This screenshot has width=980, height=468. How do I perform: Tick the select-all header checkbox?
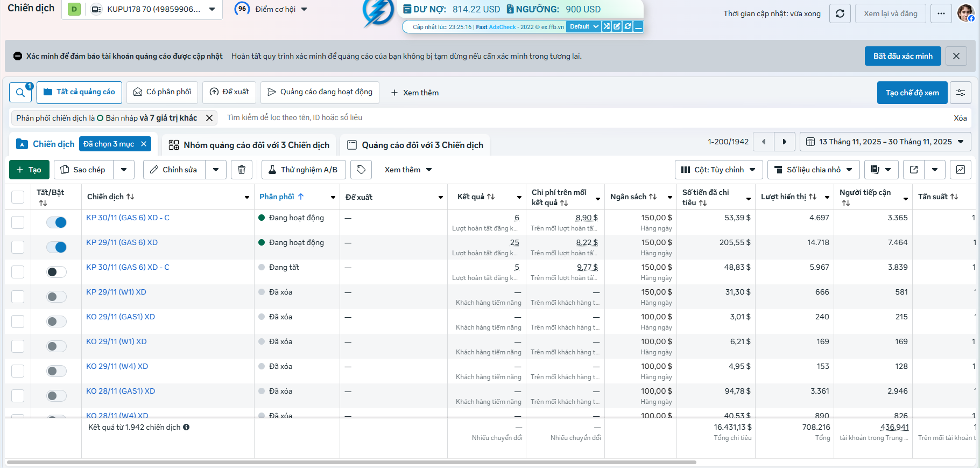[x=18, y=197]
